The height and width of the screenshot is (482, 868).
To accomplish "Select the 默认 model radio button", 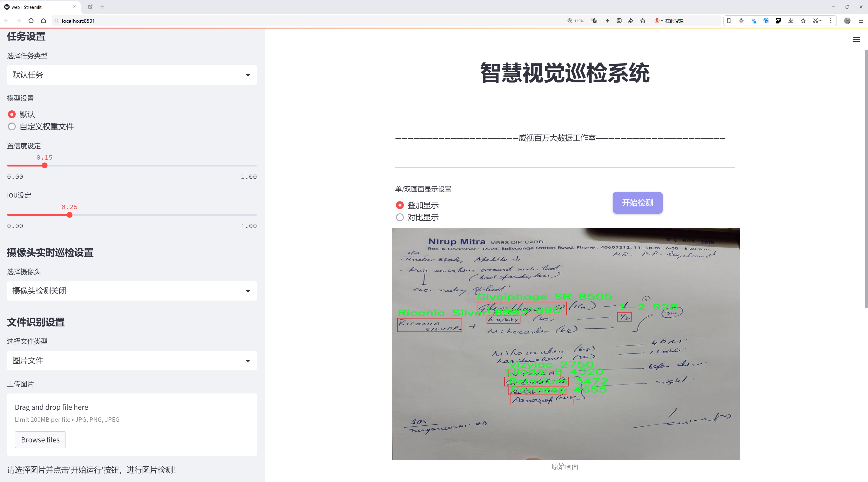I will 12,114.
